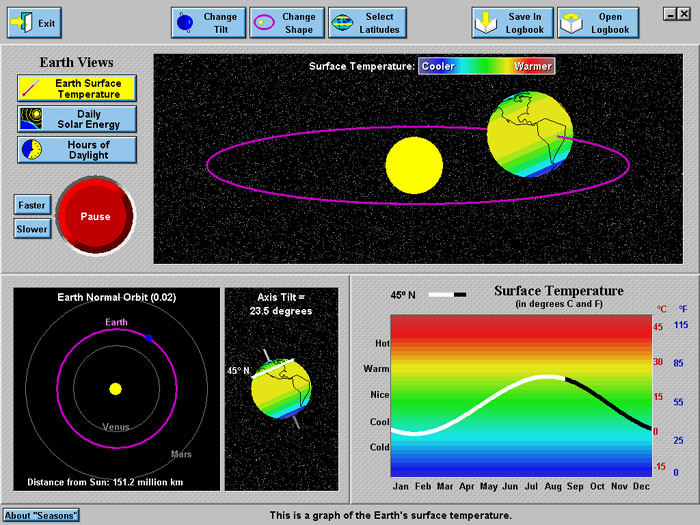The image size is (700, 525).
Task: Click the temperature curve peak near Aug
Action: pyautogui.click(x=546, y=377)
